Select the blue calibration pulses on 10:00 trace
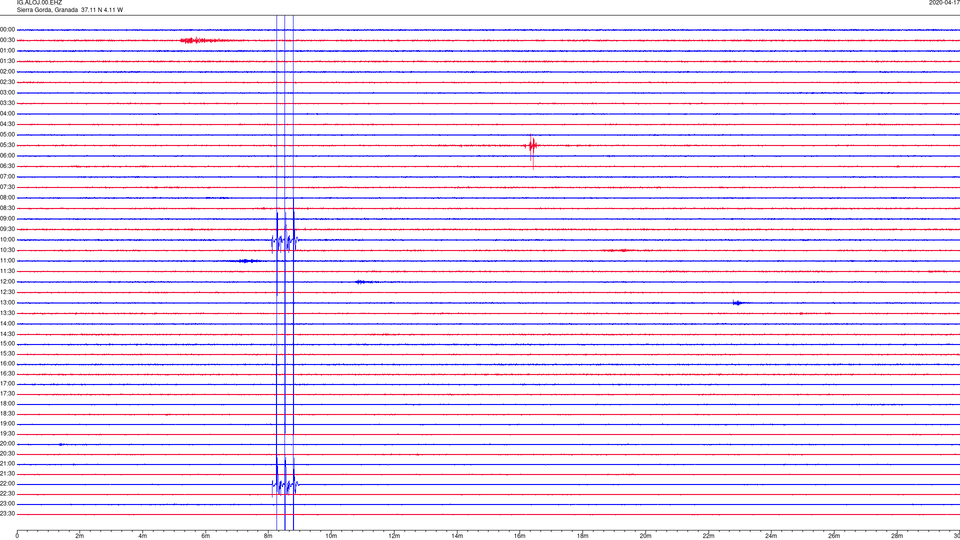 285,242
